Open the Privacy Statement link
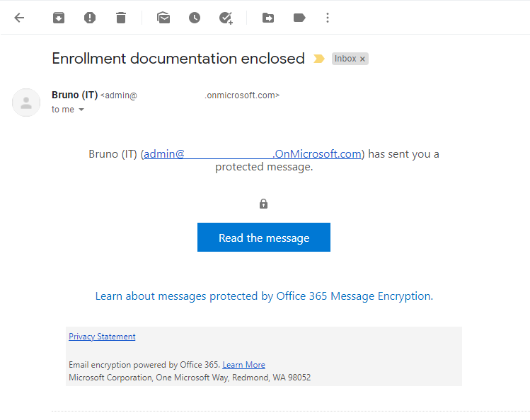The image size is (530, 420). tap(102, 337)
